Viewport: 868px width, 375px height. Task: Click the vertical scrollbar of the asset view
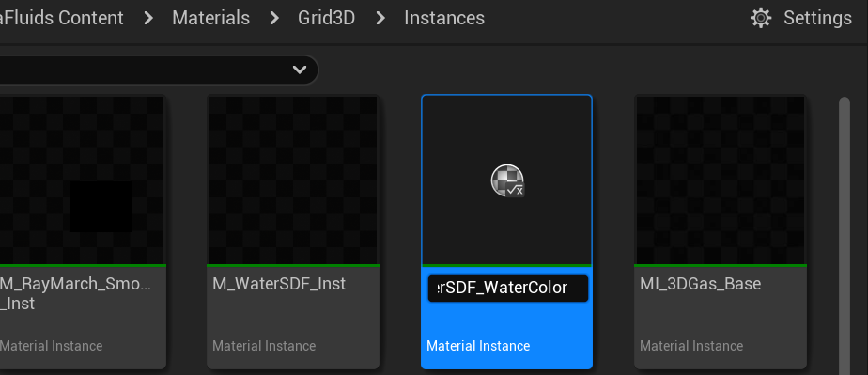[x=845, y=235]
